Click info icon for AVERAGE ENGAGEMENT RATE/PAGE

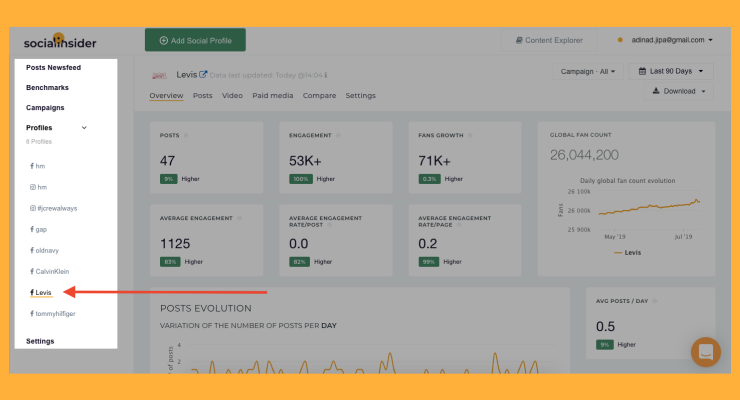pos(459,225)
